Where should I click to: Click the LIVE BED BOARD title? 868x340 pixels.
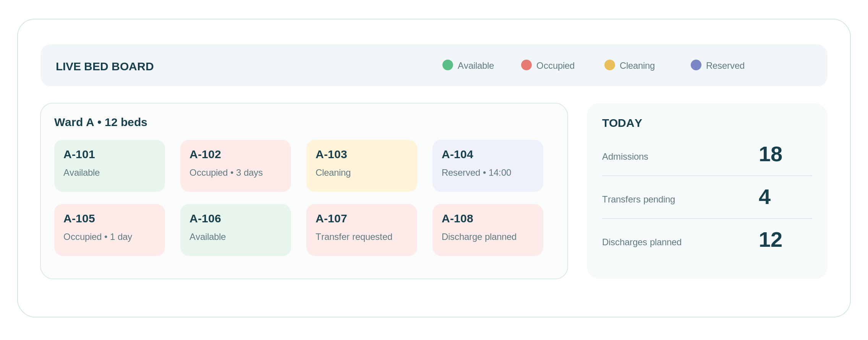(105, 66)
